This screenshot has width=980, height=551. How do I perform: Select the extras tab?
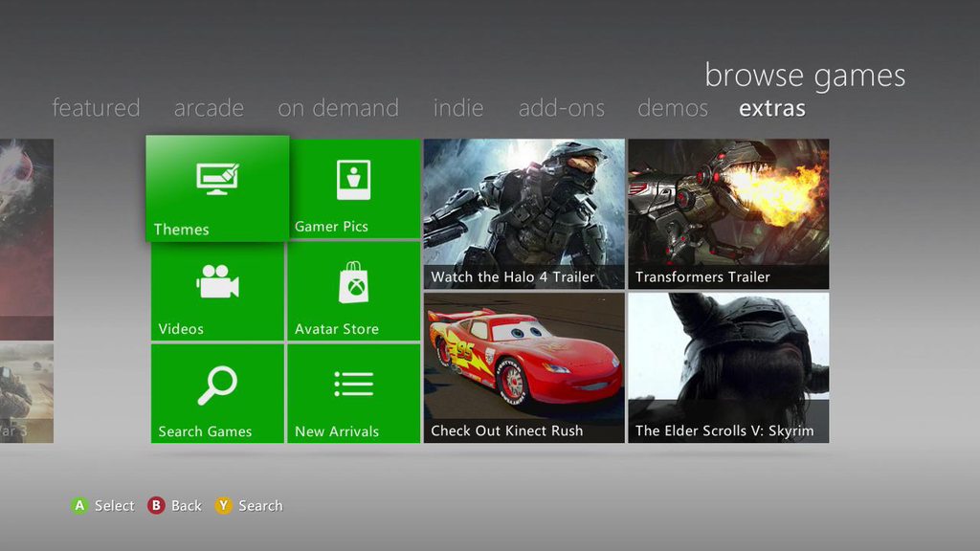coord(772,108)
